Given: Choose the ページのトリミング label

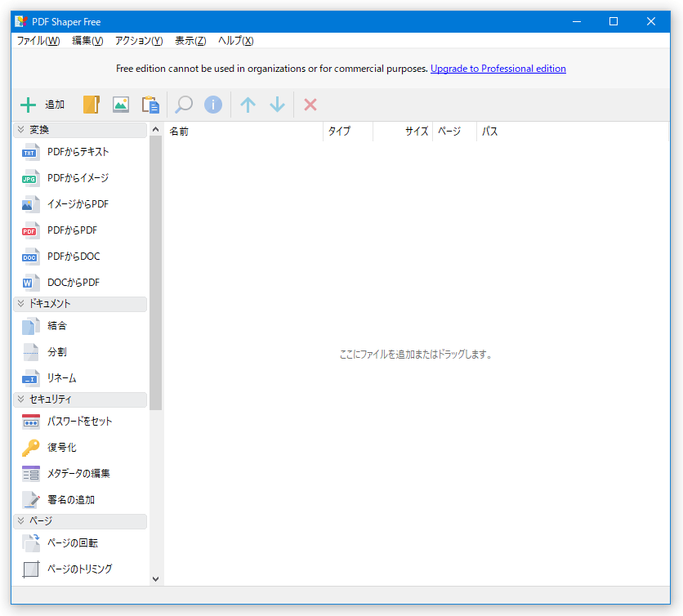Looking at the screenshot, I should [80, 569].
